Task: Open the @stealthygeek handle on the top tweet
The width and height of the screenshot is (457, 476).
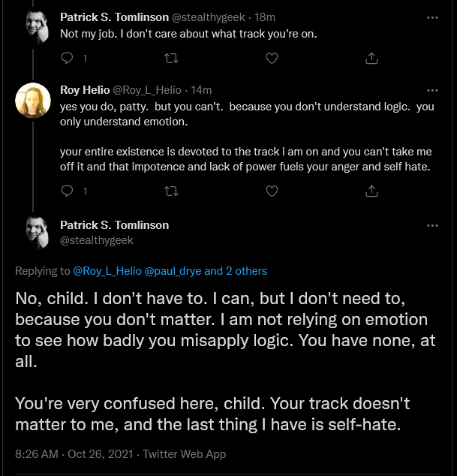Action: [208, 17]
